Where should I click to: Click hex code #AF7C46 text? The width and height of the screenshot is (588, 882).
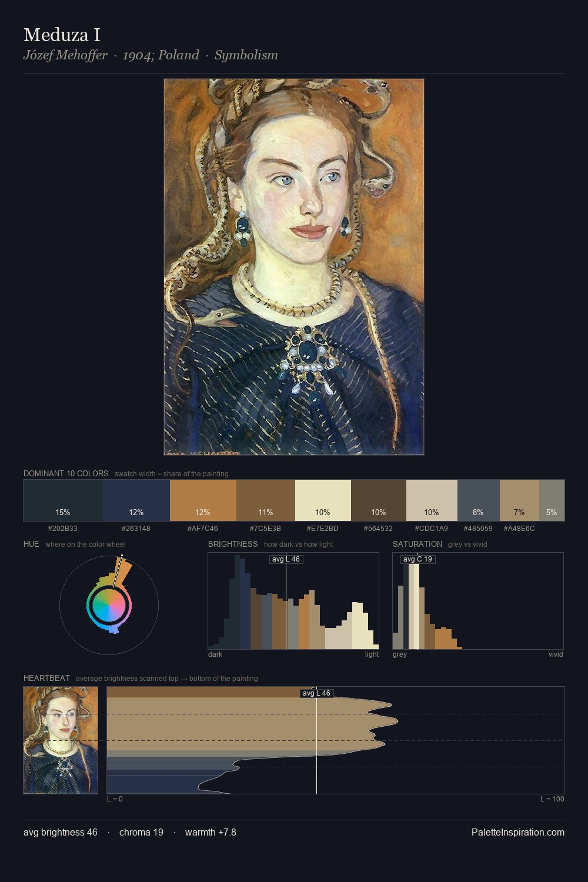[x=203, y=529]
